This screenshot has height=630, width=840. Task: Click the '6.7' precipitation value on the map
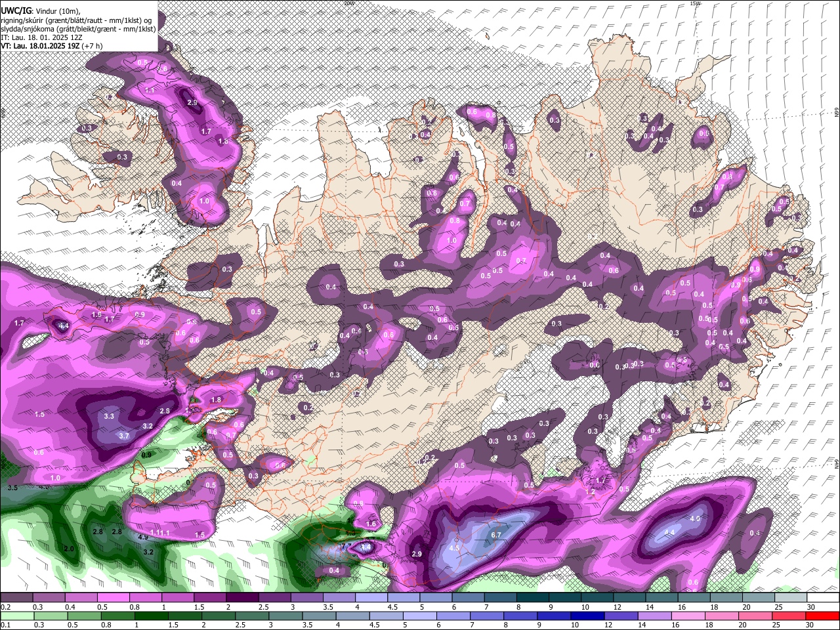(x=496, y=535)
